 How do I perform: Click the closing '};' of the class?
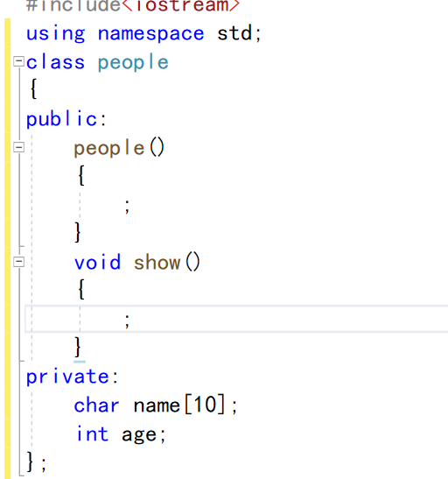click(37, 461)
